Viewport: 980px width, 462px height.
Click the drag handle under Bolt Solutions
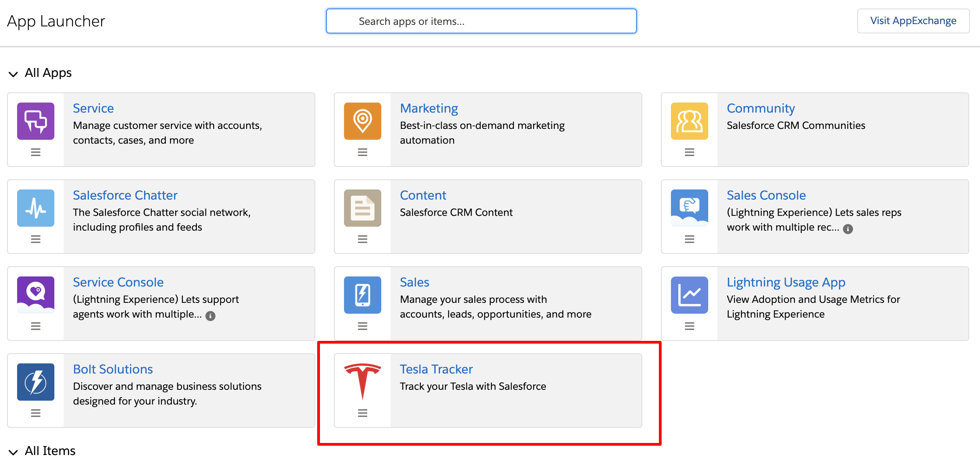(36, 413)
